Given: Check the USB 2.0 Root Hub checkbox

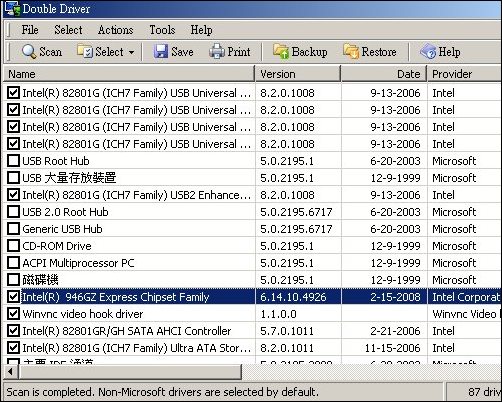Looking at the screenshot, I should tap(13, 212).
